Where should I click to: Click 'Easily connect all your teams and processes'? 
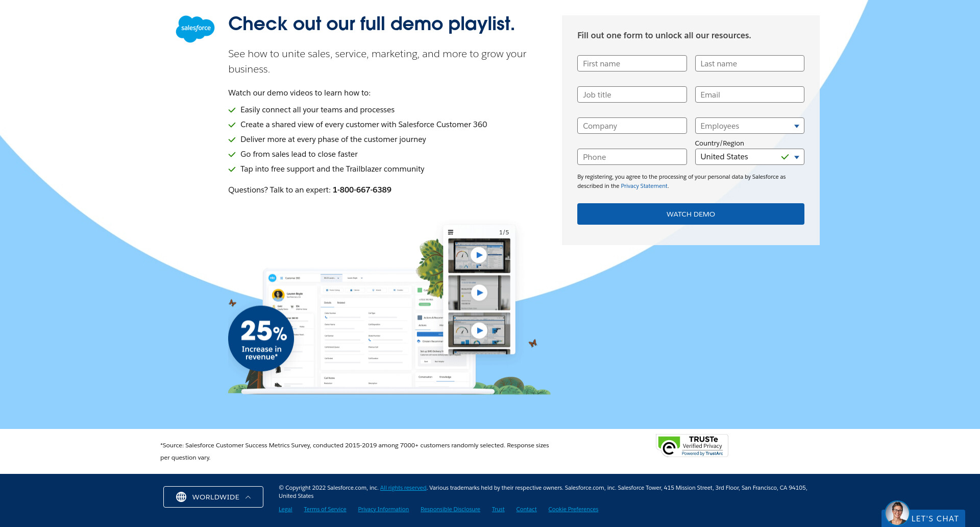coord(317,110)
